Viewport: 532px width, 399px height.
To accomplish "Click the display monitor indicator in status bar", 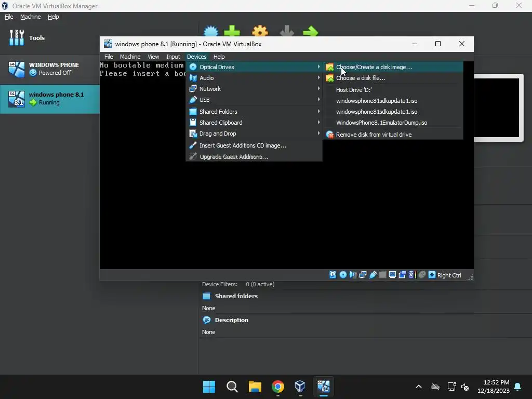I will (x=393, y=275).
